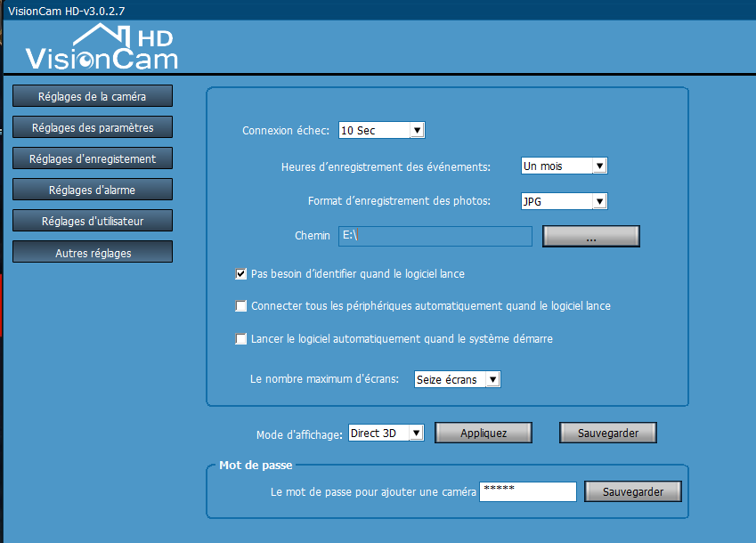Save the camera password with Sauvegarder
756x543 pixels.
click(632, 491)
